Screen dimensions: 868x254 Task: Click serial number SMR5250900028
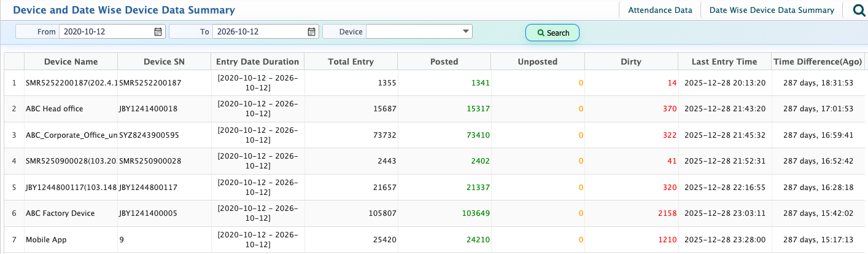150,161
